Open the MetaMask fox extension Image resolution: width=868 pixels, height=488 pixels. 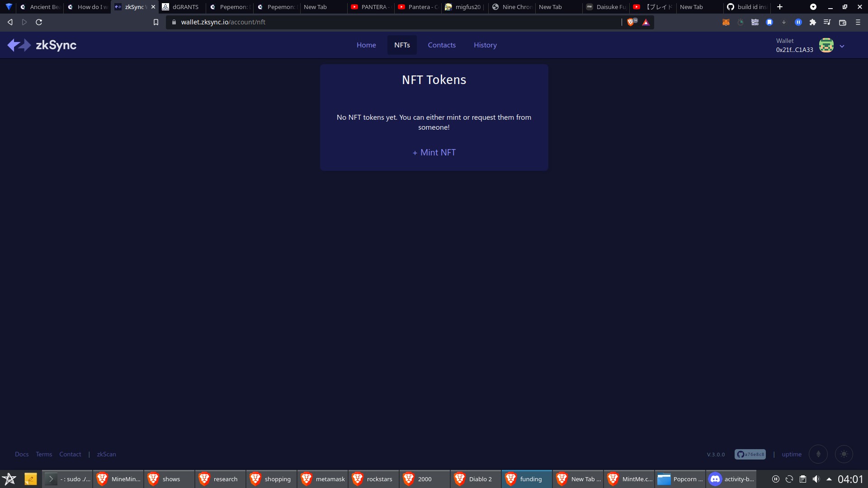click(726, 22)
